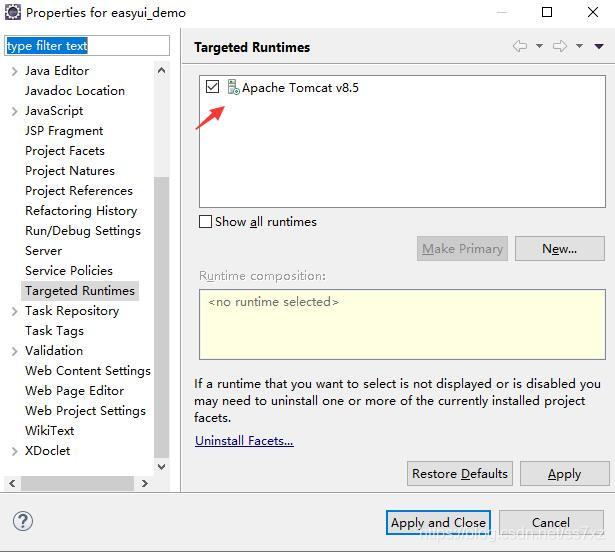615x552 pixels.
Task: Click tree scrollbar up arrow
Action: (x=161, y=71)
